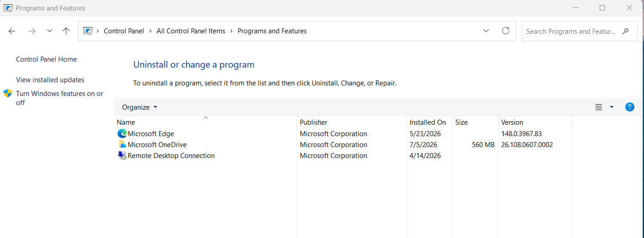Open the Organize menu

(x=140, y=107)
